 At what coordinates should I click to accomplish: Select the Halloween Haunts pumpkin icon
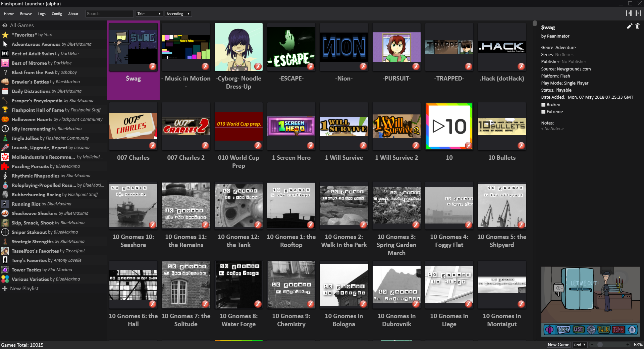coord(5,119)
